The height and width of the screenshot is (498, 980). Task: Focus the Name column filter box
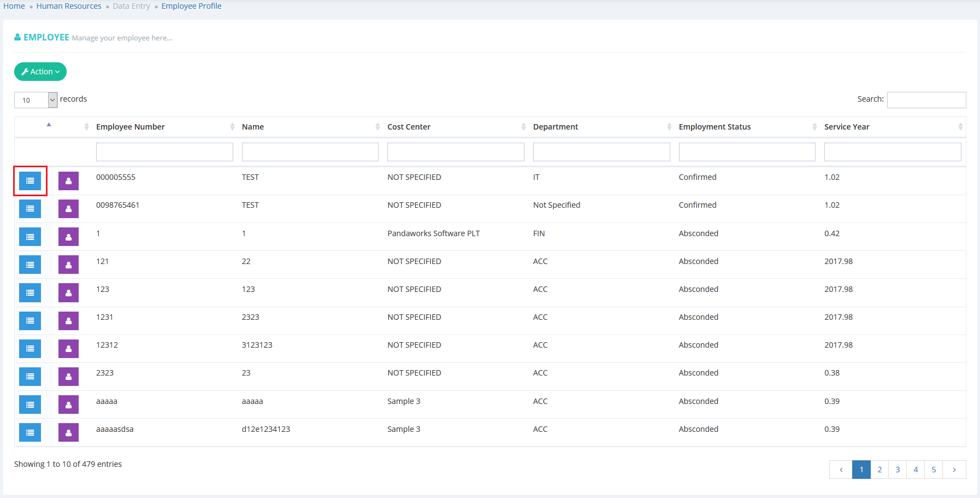pos(310,152)
